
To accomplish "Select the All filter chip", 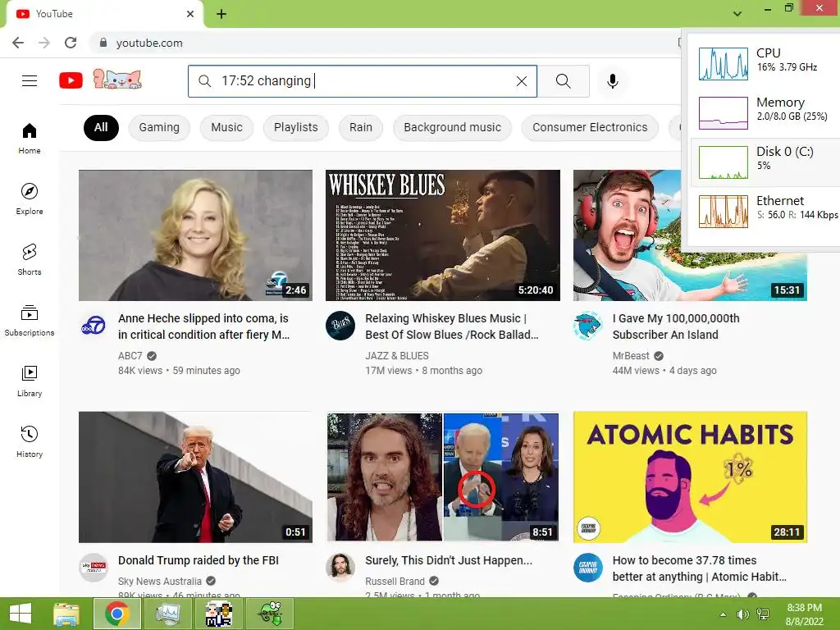I will pyautogui.click(x=101, y=127).
